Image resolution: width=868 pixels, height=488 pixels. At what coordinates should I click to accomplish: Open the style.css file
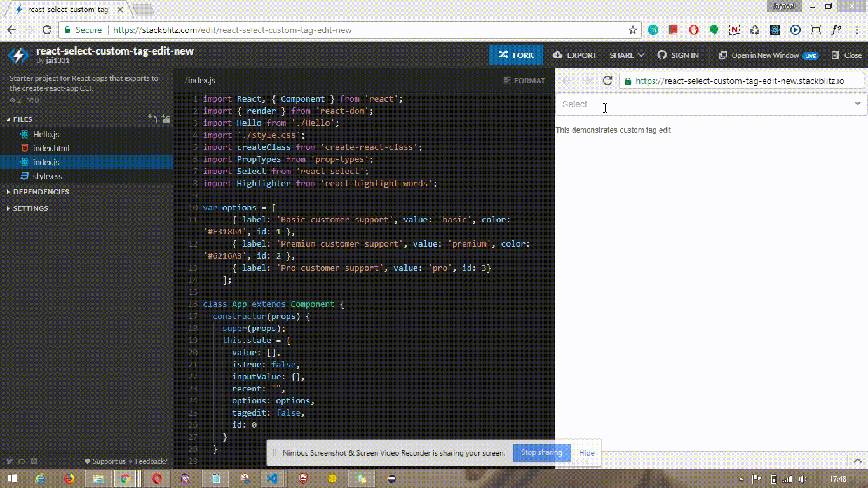pos(47,175)
